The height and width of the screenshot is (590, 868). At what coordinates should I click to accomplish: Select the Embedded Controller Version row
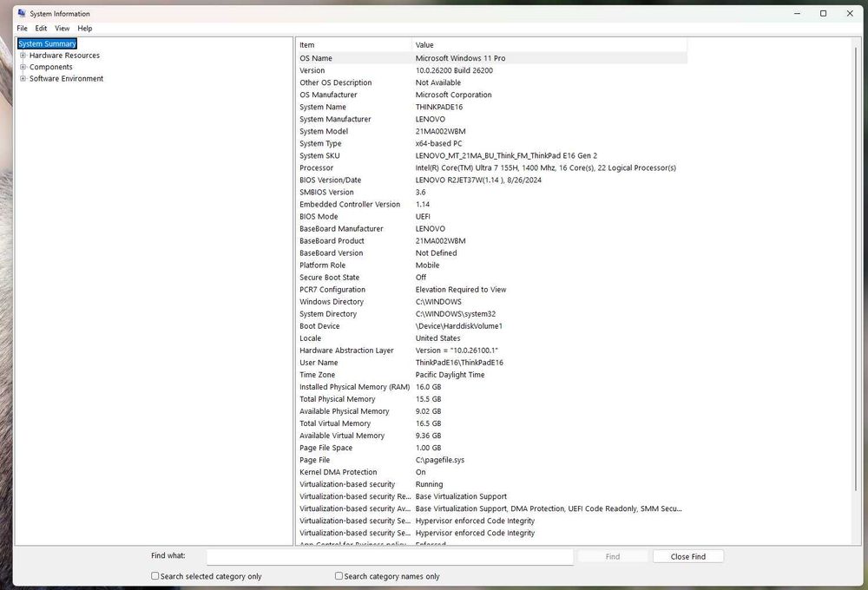(491, 204)
